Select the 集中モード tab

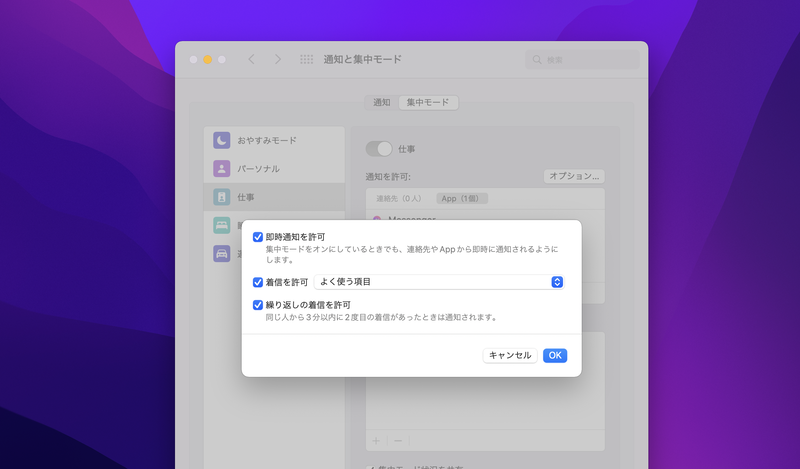point(428,103)
